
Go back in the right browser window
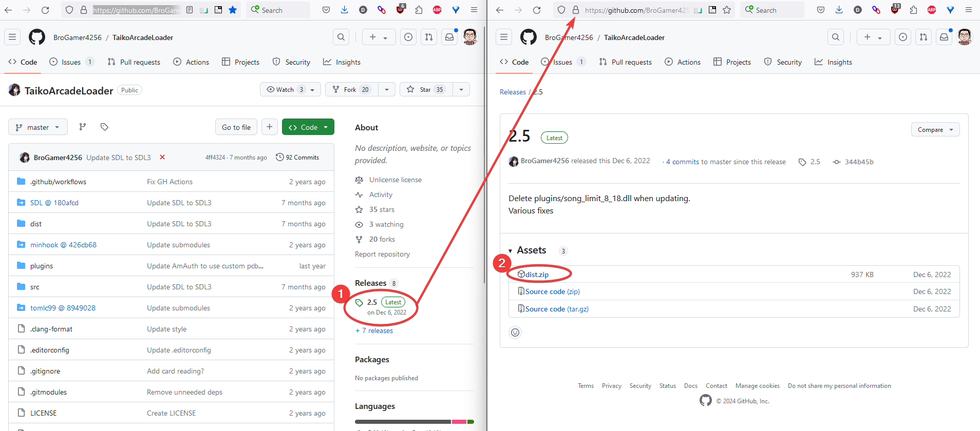pyautogui.click(x=500, y=10)
